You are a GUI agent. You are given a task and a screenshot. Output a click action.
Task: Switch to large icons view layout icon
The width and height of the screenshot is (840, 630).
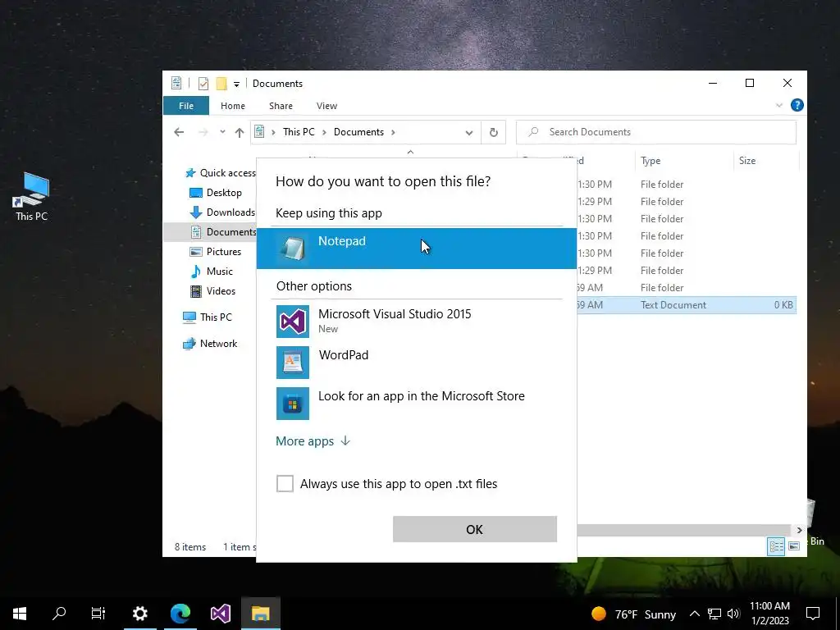[794, 546]
